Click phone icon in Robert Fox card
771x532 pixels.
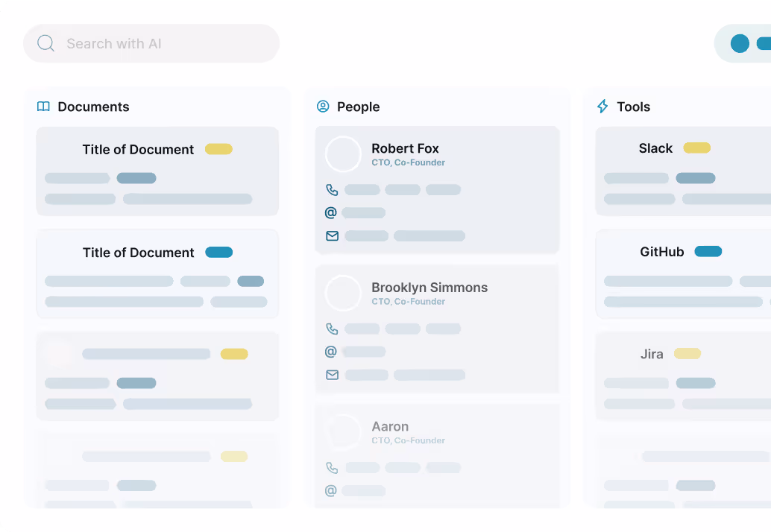coord(332,189)
